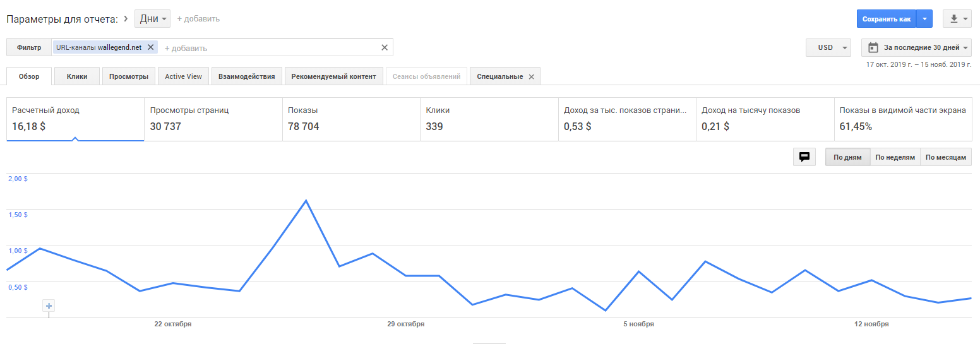Screen dimensions: 980x344
Task: Click the download report icon
Action: tap(953, 19)
